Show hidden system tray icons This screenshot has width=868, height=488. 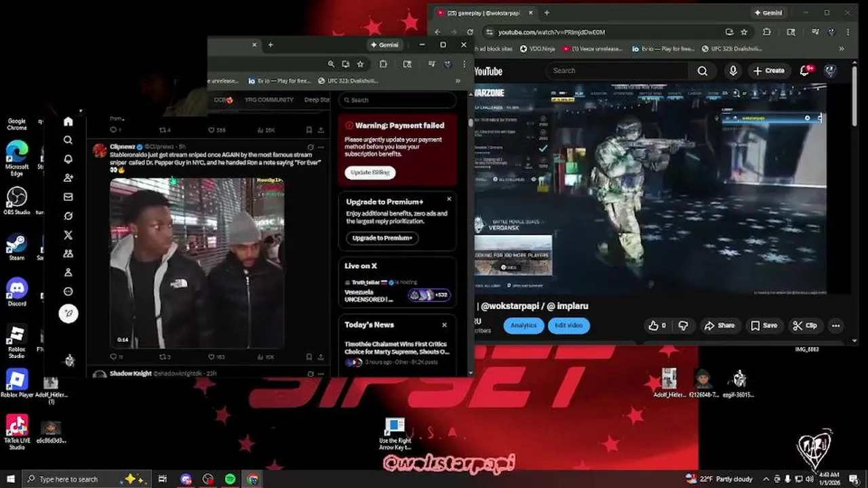click(766, 479)
